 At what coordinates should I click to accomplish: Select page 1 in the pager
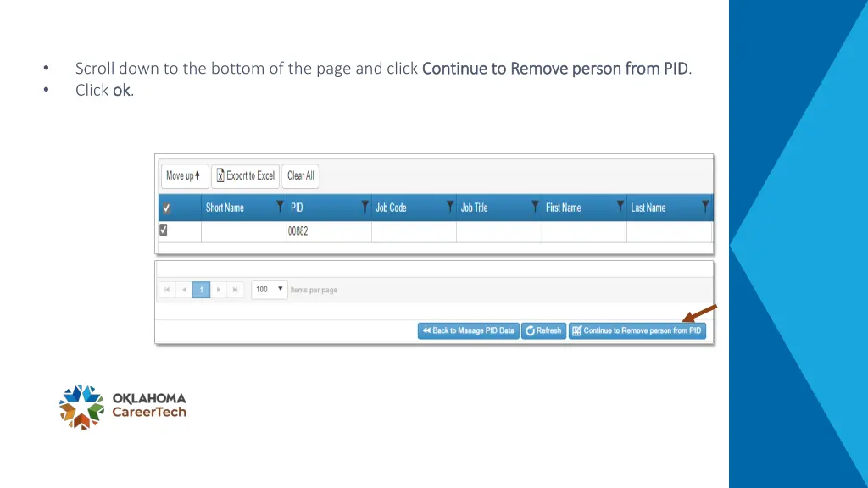(202, 290)
